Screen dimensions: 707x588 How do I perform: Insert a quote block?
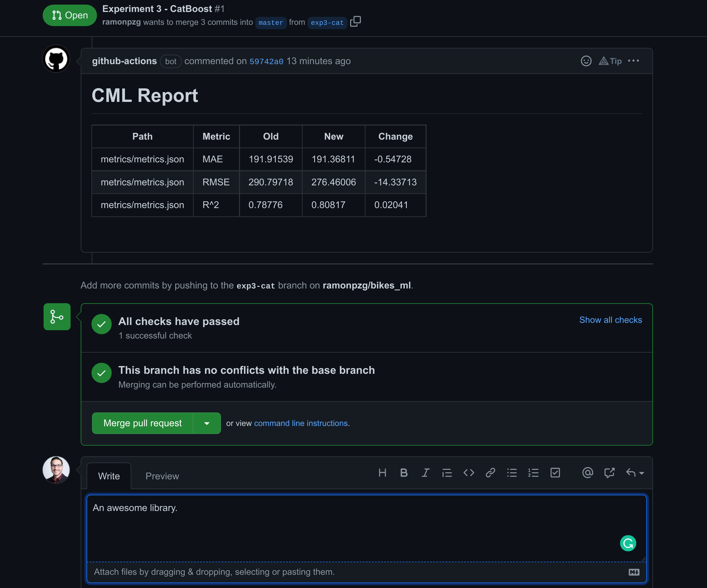(x=447, y=473)
